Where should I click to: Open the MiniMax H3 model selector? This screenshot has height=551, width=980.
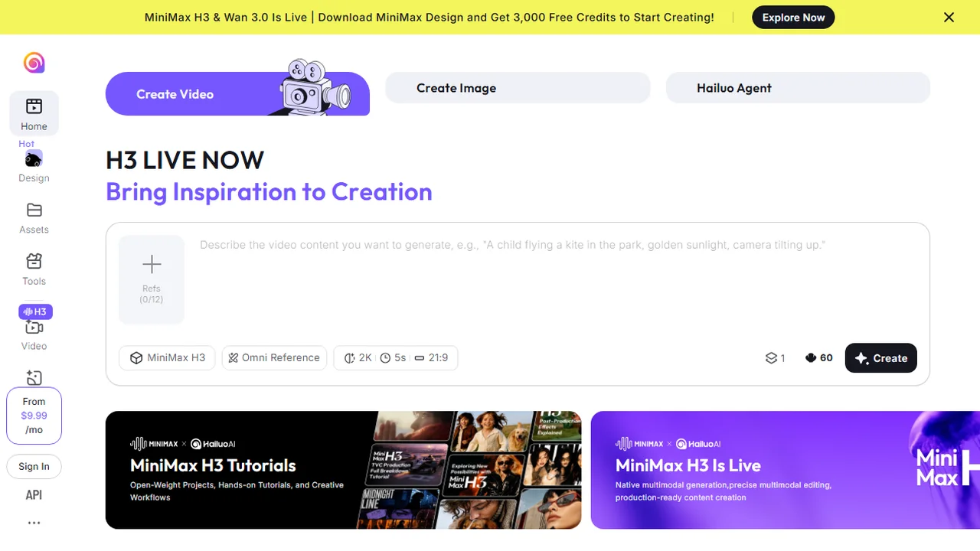[x=167, y=357]
